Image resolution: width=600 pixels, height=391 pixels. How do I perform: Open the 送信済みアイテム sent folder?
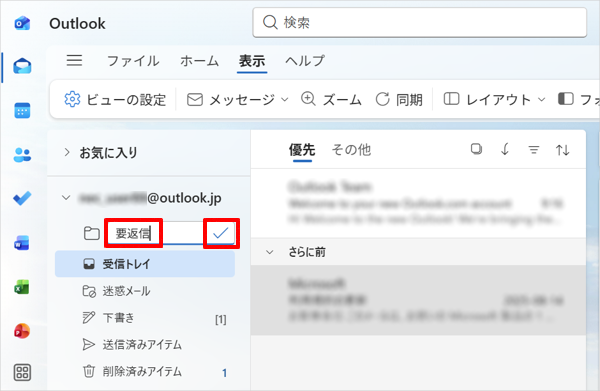pyautogui.click(x=145, y=345)
